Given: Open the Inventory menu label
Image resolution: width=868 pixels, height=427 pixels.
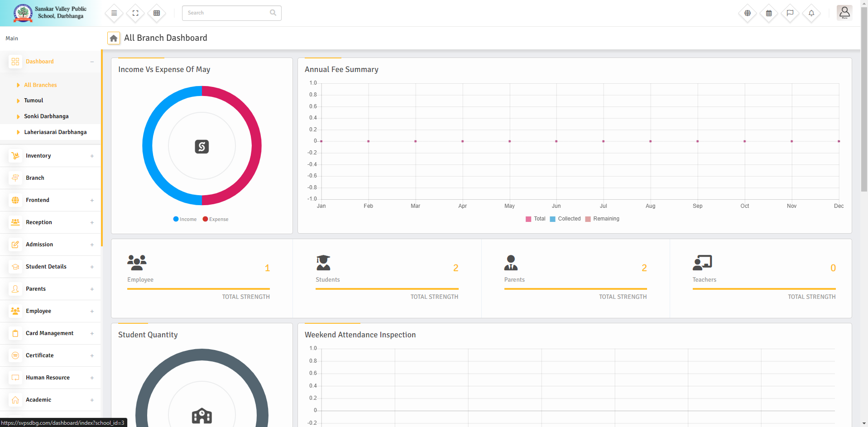Looking at the screenshot, I should [x=38, y=156].
